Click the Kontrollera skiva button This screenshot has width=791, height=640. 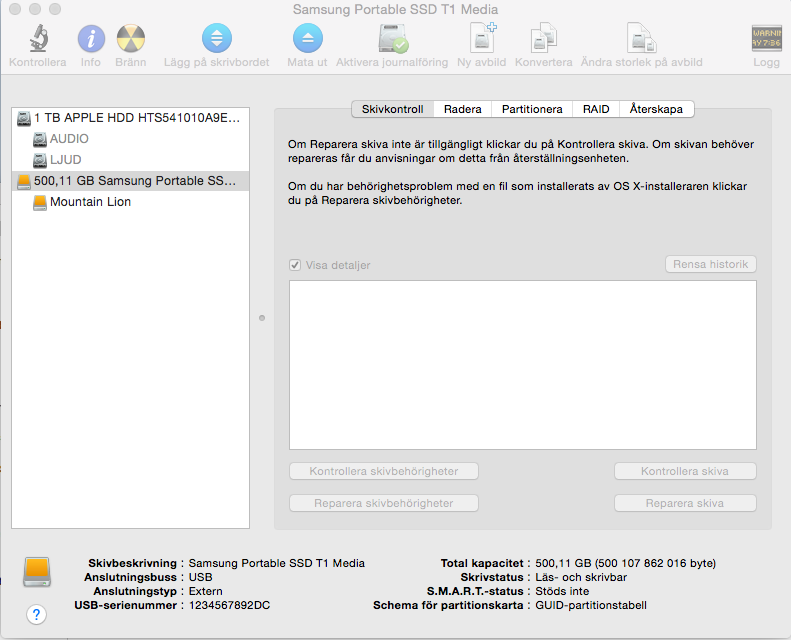[x=685, y=471]
